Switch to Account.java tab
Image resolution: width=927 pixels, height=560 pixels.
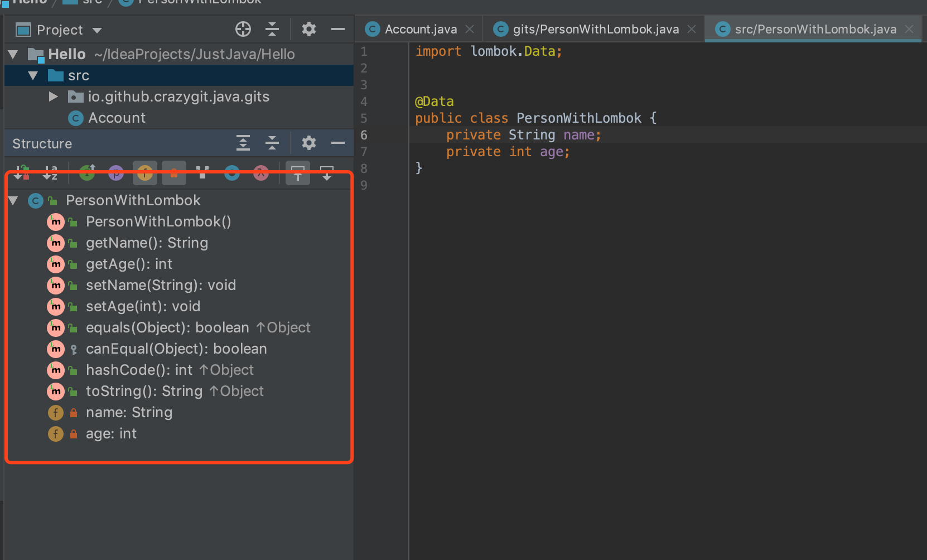pos(421,29)
